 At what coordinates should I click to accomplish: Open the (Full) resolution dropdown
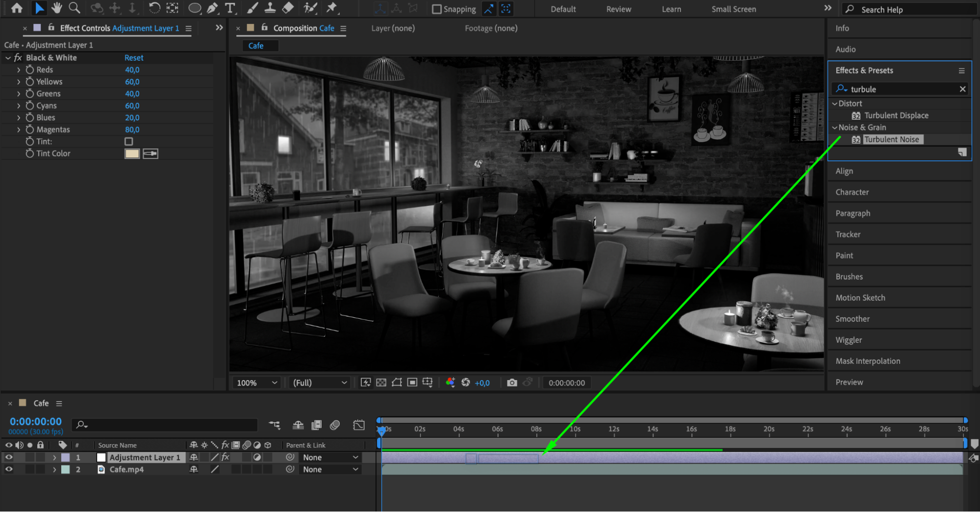320,383
